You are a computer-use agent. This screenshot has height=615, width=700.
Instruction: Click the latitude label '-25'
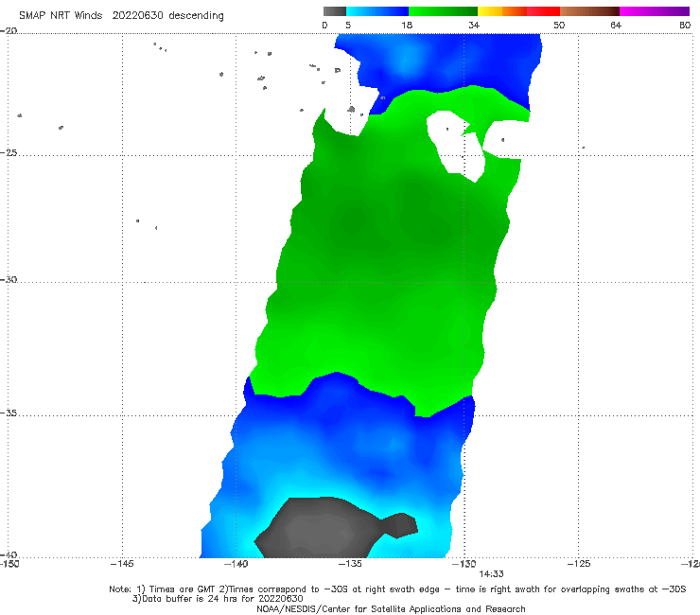[x=9, y=152]
